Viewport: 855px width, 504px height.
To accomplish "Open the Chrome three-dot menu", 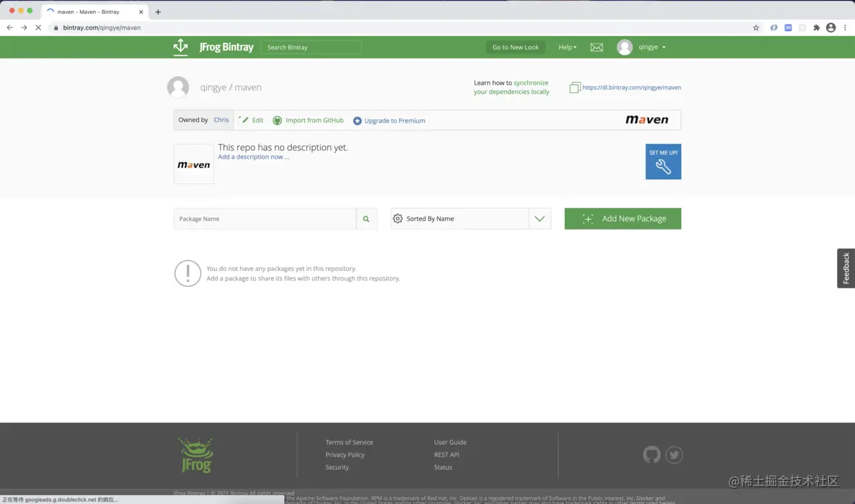I will 845,28.
